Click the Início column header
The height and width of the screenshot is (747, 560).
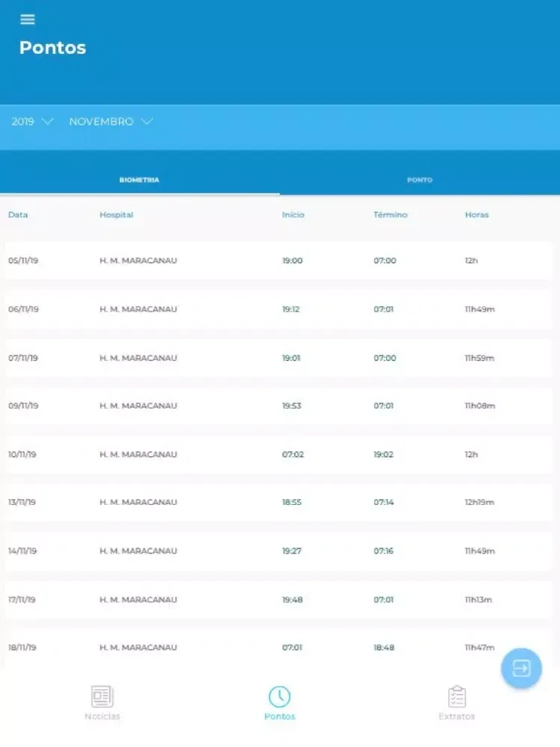(x=293, y=215)
